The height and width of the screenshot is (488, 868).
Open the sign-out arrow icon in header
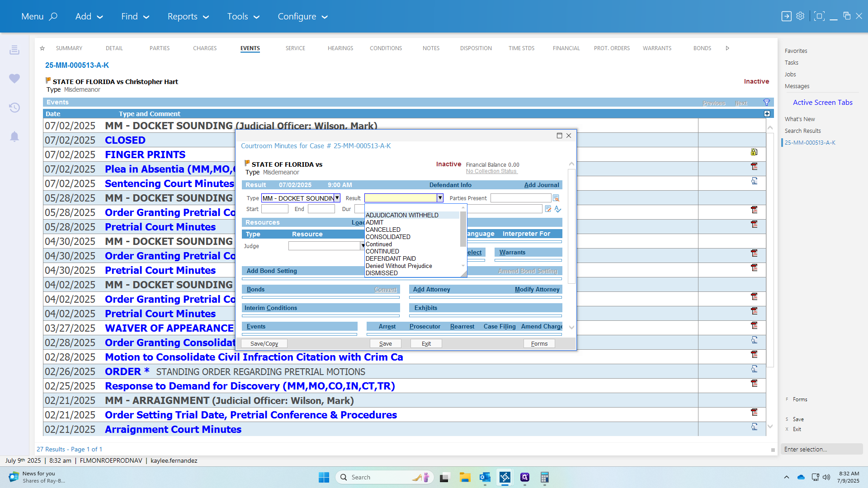[786, 16]
